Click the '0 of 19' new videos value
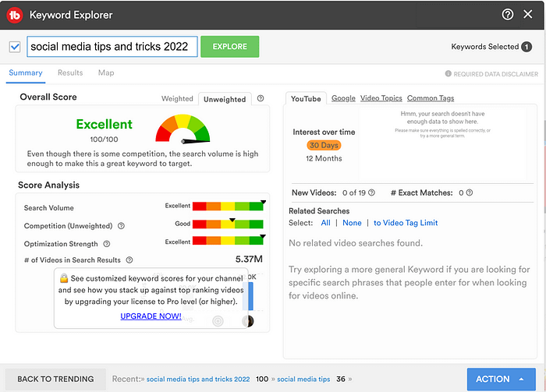The height and width of the screenshot is (392, 546). pos(354,192)
